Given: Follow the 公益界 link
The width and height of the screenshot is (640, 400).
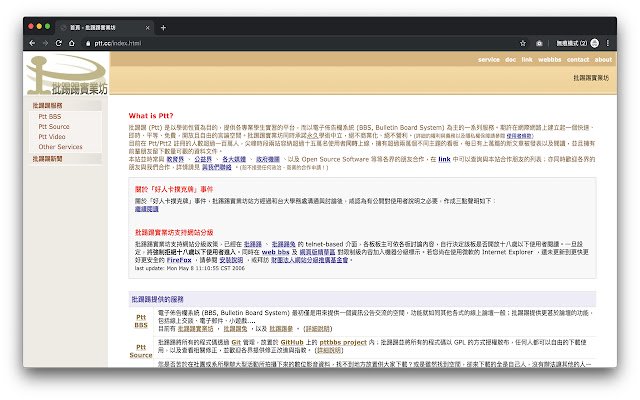Looking at the screenshot, I should [x=203, y=159].
